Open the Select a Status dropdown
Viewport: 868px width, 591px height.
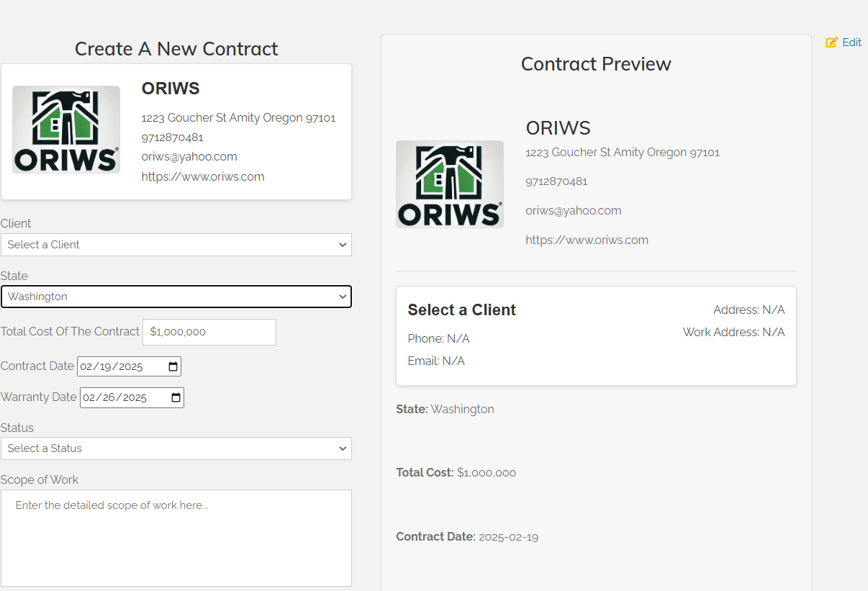pos(176,448)
